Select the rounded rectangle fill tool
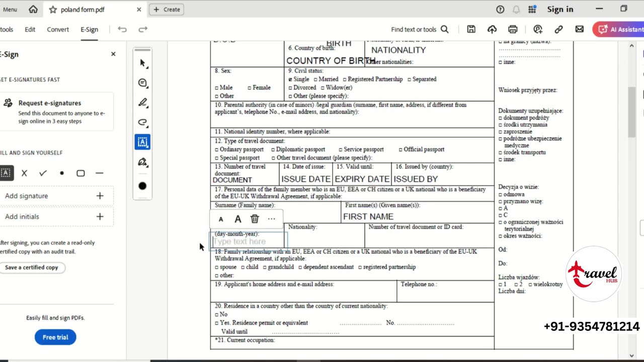 click(x=80, y=173)
